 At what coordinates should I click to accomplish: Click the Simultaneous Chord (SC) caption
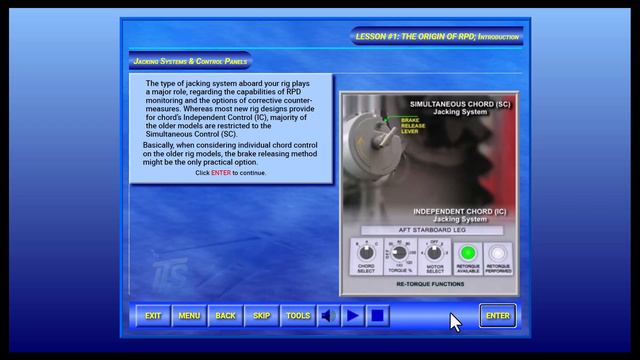(x=460, y=108)
